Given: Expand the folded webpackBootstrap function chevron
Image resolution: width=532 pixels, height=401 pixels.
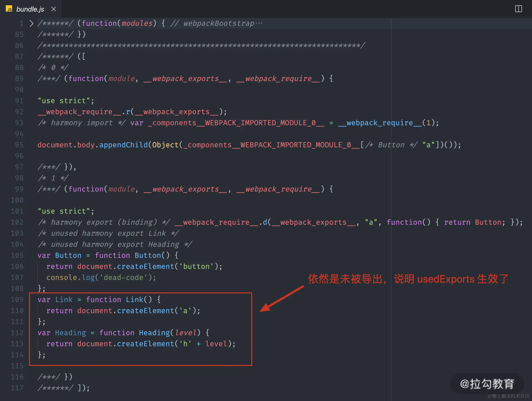Looking at the screenshot, I should [x=31, y=23].
